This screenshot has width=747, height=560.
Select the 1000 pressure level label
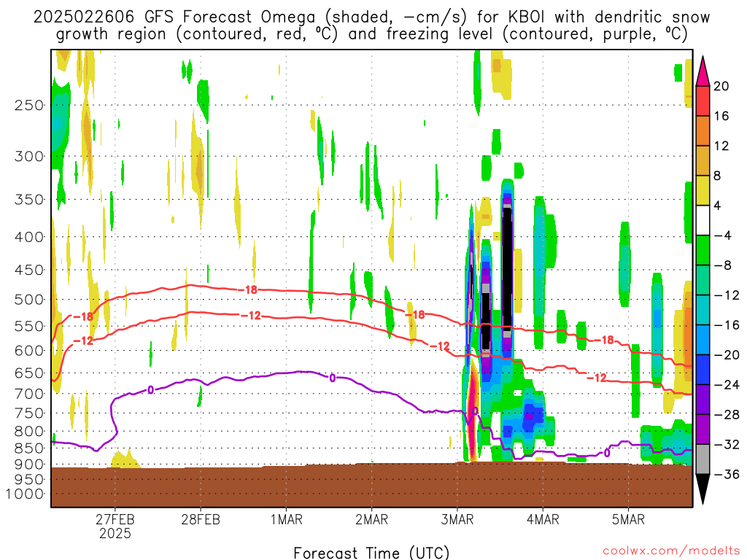pos(26,494)
